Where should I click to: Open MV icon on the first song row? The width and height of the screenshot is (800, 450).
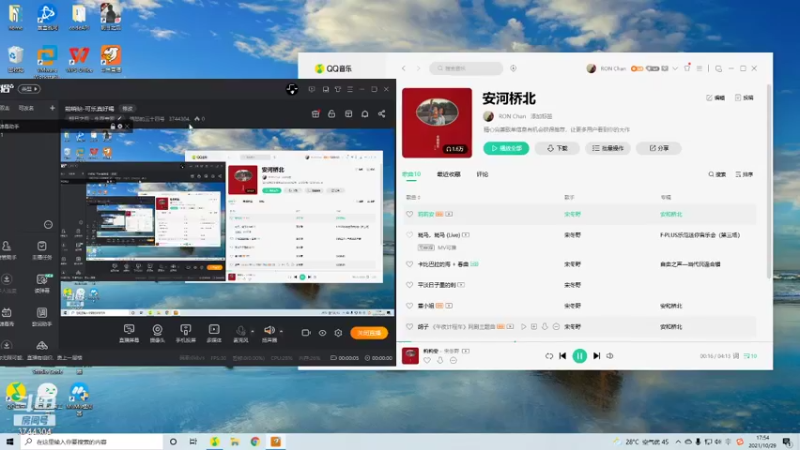tap(449, 214)
